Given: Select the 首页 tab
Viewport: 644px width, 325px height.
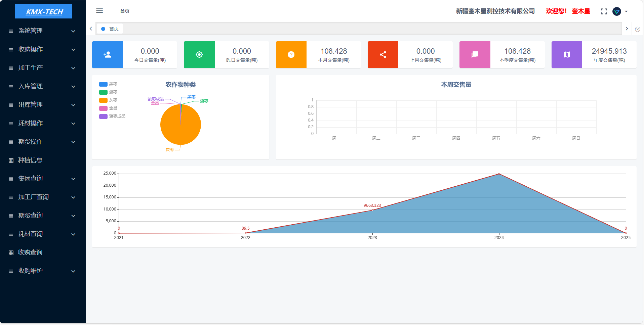Looking at the screenshot, I should 110,29.
